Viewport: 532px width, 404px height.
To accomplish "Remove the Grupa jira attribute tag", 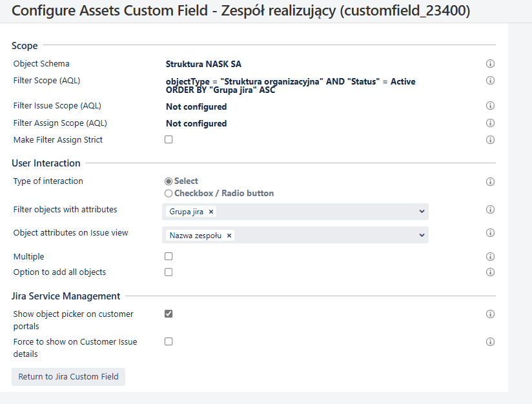I will pyautogui.click(x=211, y=212).
